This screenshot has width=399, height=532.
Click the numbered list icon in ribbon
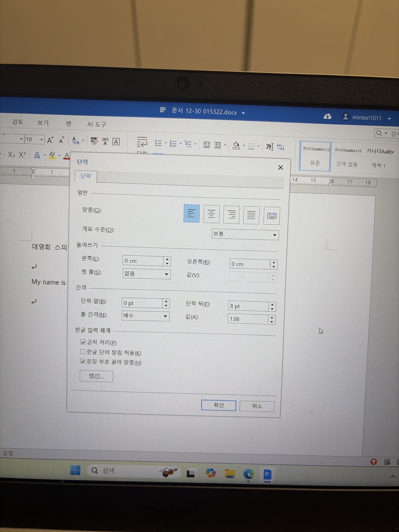(x=173, y=144)
